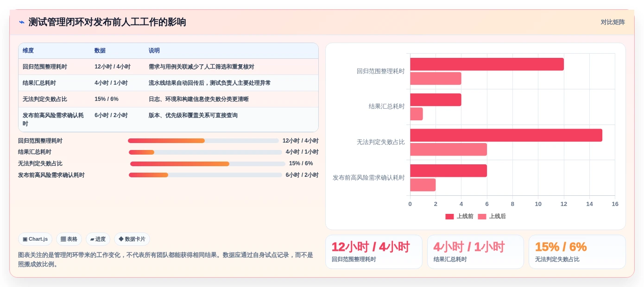Click the 上线前 bar for 结果汇总耗时
644x287 pixels.
(436, 100)
